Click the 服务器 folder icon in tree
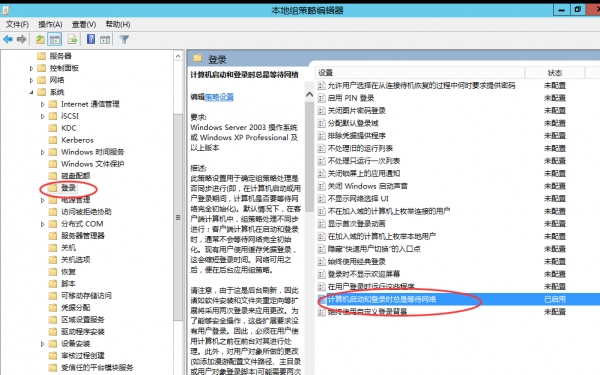This screenshot has height=375, width=600. point(41,56)
